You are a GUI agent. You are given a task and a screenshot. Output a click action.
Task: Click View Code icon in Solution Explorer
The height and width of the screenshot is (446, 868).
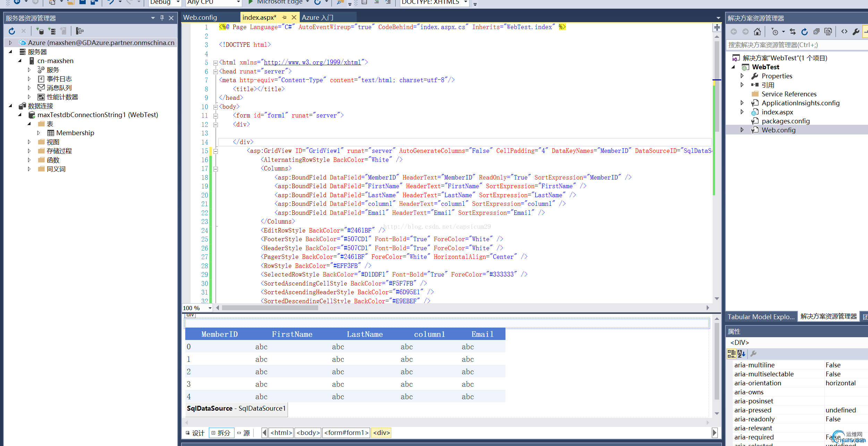tap(844, 32)
